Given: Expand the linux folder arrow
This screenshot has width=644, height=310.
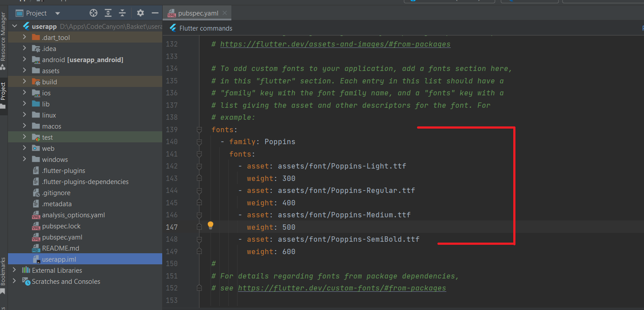Looking at the screenshot, I should [25, 115].
